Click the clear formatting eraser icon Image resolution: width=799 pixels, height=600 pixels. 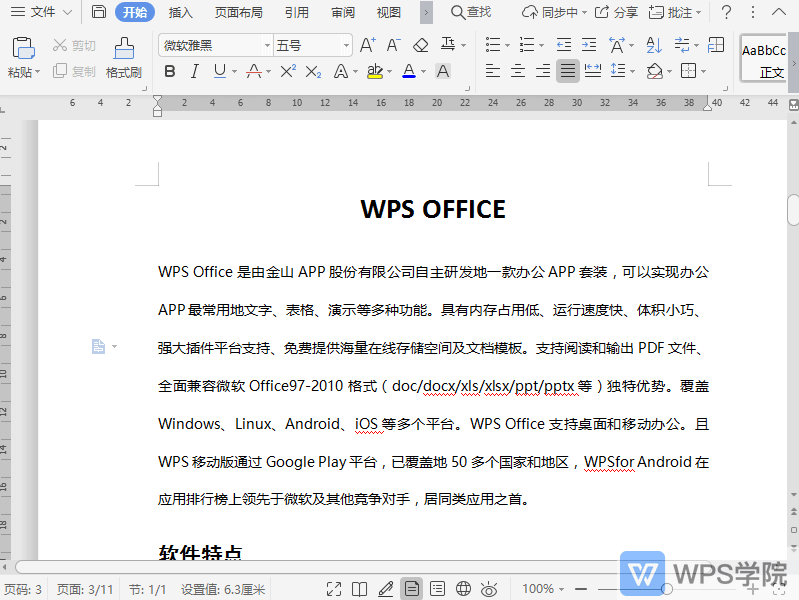421,45
